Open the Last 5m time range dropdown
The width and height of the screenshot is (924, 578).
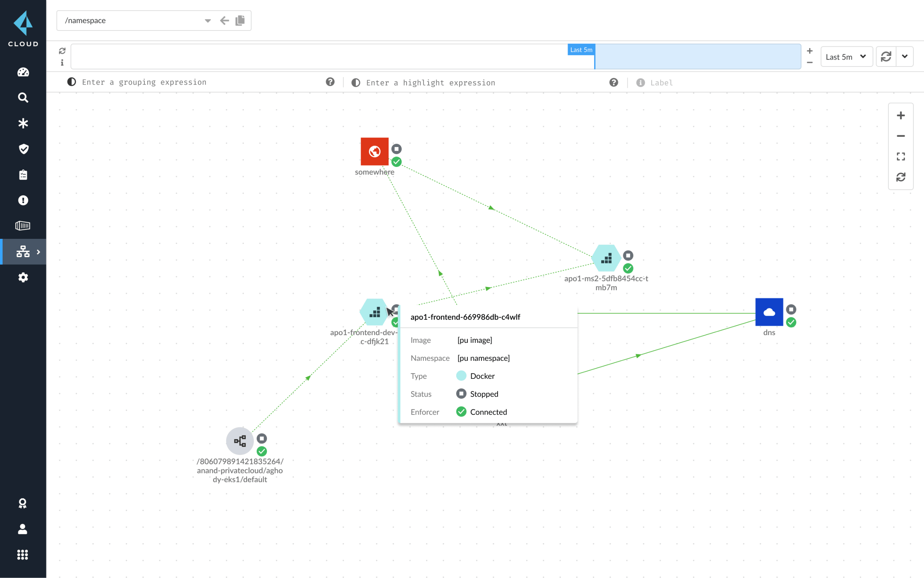pos(846,56)
